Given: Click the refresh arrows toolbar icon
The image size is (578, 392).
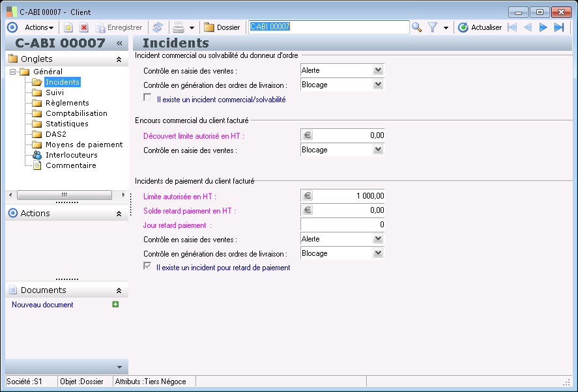Looking at the screenshot, I should click(x=158, y=27).
